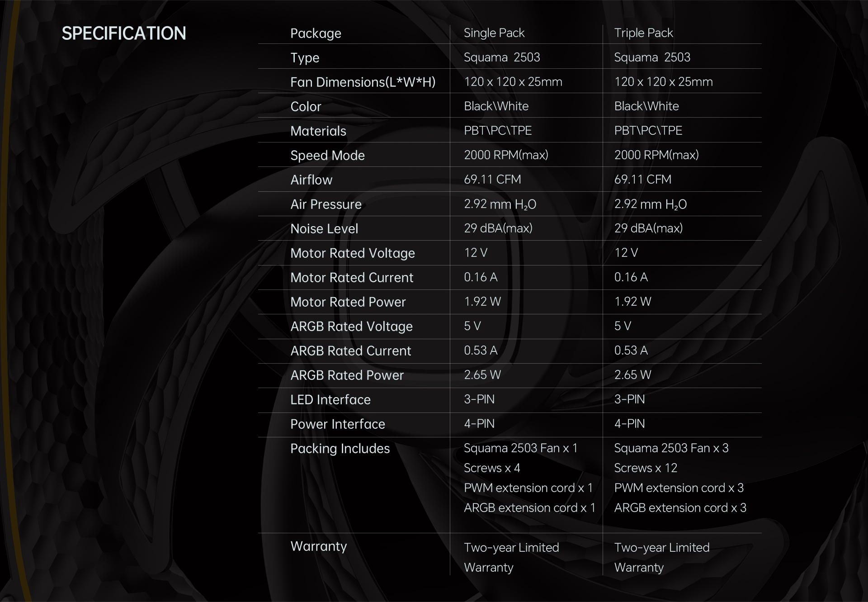Click the Airflow row label
This screenshot has width=868, height=602.
(x=311, y=180)
